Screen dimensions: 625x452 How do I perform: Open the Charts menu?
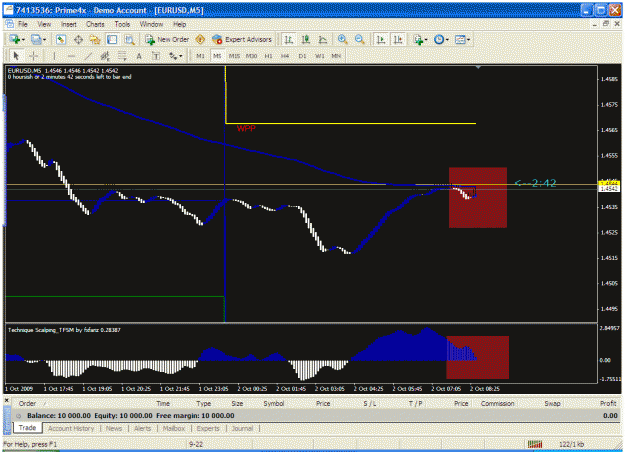pos(95,24)
